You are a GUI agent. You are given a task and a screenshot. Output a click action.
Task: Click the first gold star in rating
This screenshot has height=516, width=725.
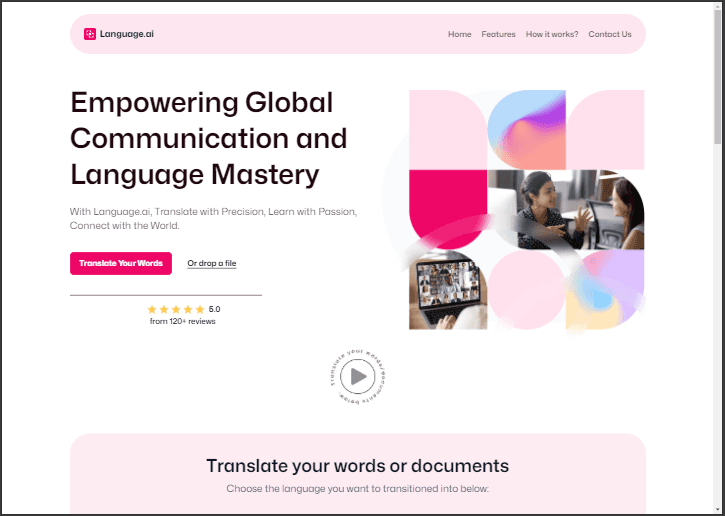[152, 309]
